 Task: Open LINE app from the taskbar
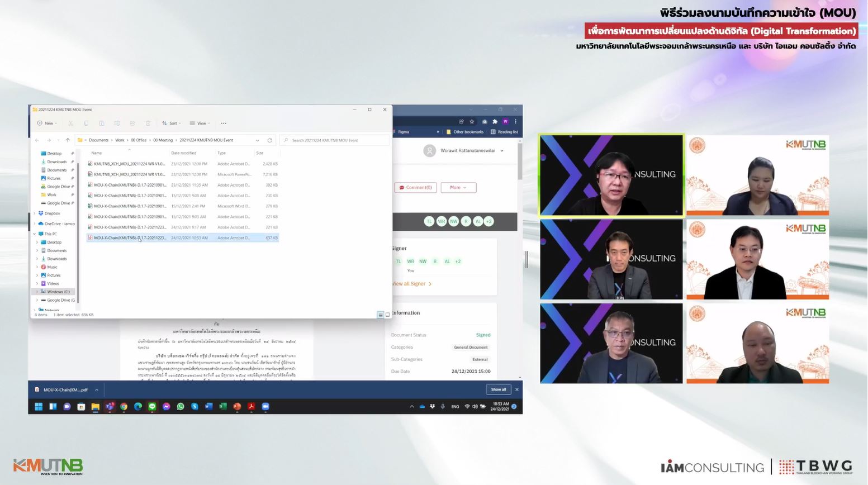(x=152, y=407)
